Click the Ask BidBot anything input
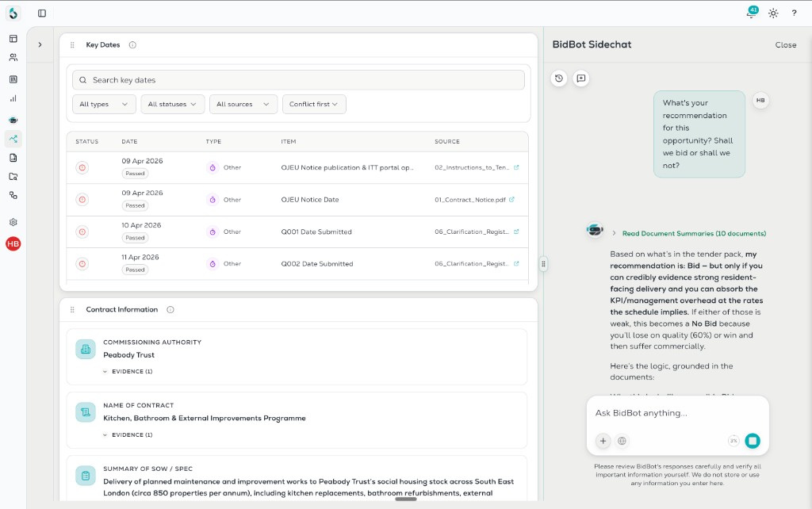The width and height of the screenshot is (812, 509). tap(677, 413)
